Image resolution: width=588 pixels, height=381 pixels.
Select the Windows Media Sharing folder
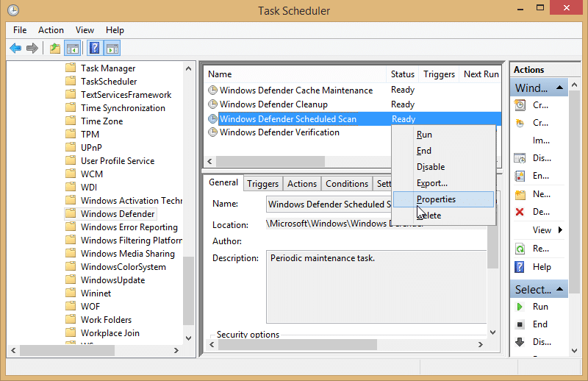click(x=128, y=253)
